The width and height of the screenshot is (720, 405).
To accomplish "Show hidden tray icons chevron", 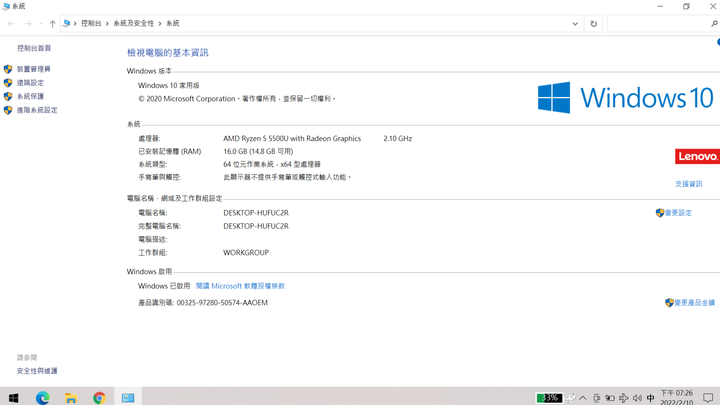I will click(x=583, y=398).
